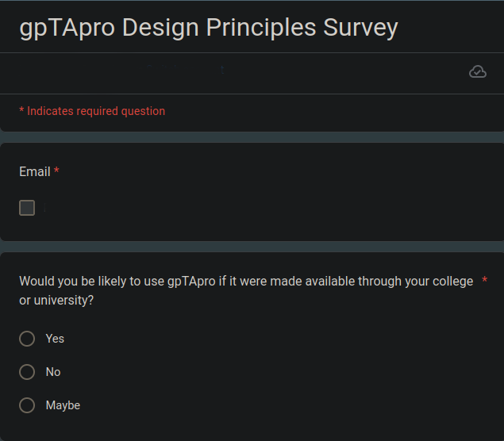The height and width of the screenshot is (441, 504).
Task: Click the gpTApro Design Principles Survey title
Action: 209,28
